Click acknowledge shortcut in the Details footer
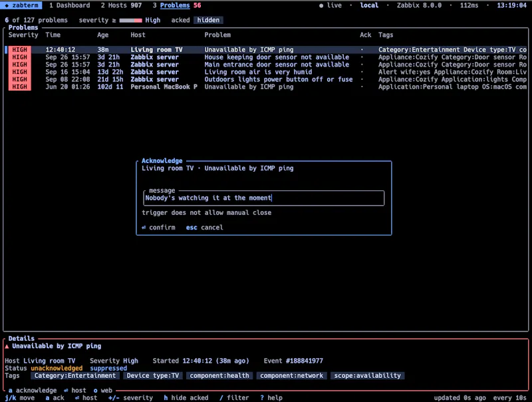 pyautogui.click(x=33, y=391)
